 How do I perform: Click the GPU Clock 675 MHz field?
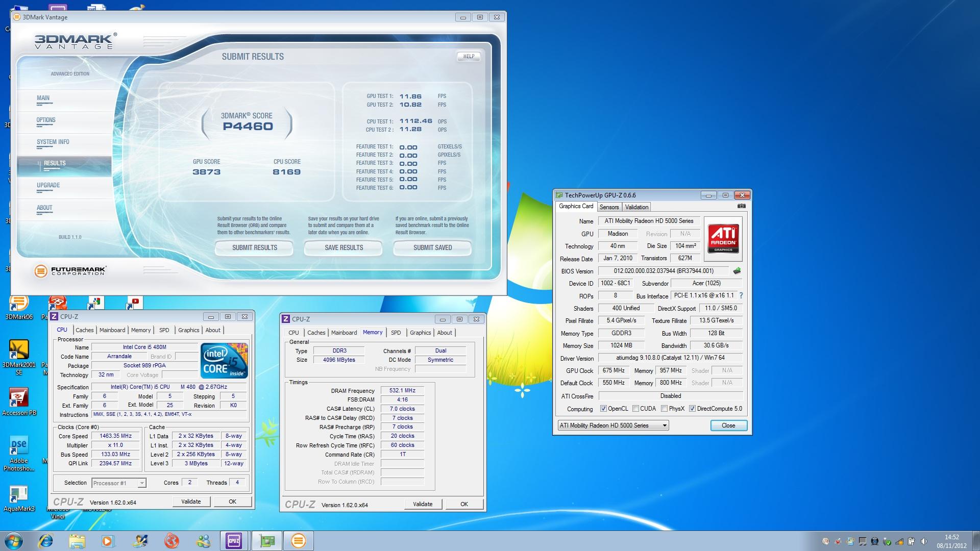coord(614,370)
